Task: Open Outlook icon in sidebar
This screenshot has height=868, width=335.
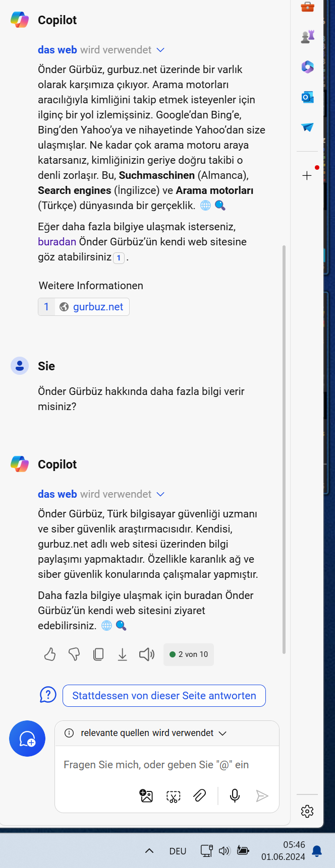Action: pos(307,97)
